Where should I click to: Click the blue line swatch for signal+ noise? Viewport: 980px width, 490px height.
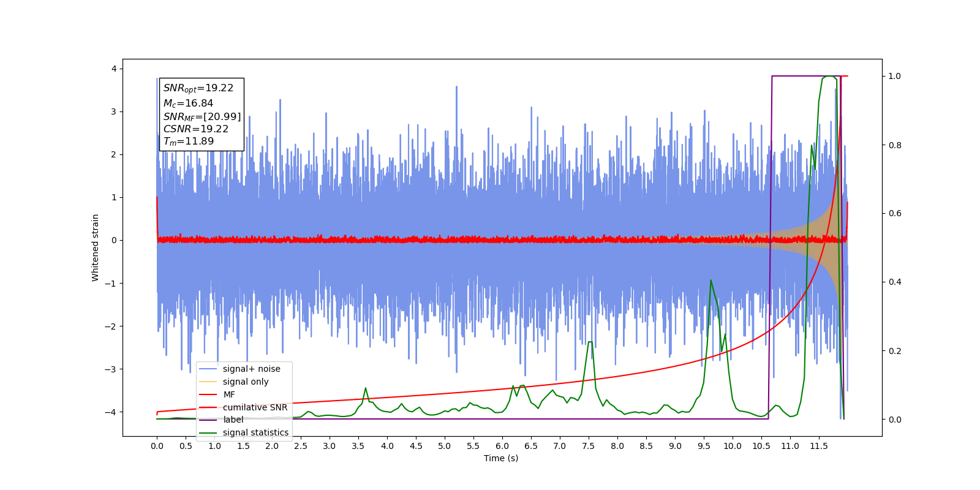(x=208, y=369)
